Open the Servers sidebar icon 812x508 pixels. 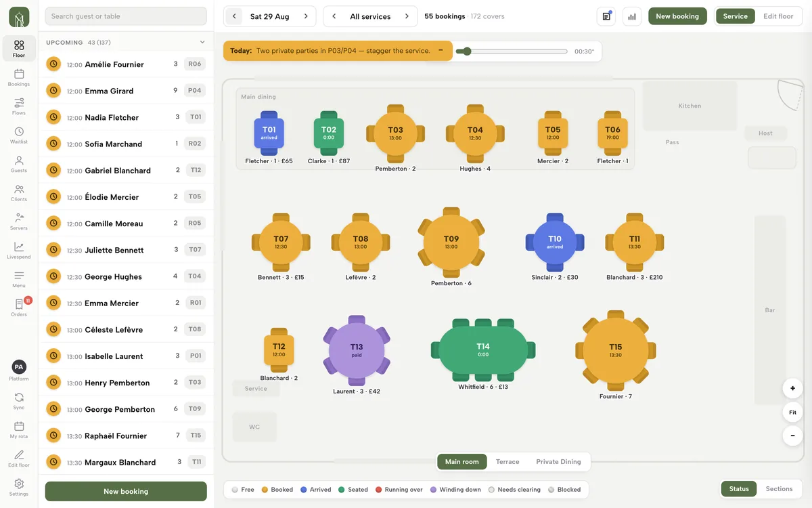point(19,221)
